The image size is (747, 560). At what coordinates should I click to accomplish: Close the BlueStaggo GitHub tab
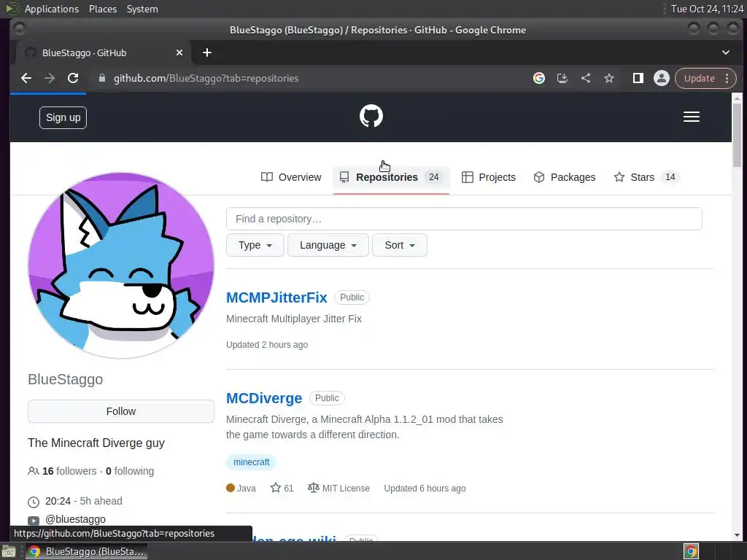pyautogui.click(x=179, y=52)
